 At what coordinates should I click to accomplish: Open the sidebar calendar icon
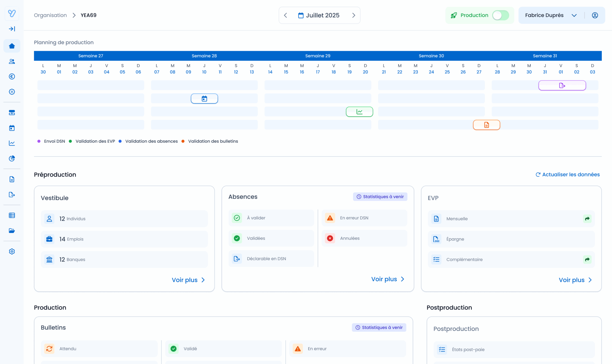pos(12,128)
